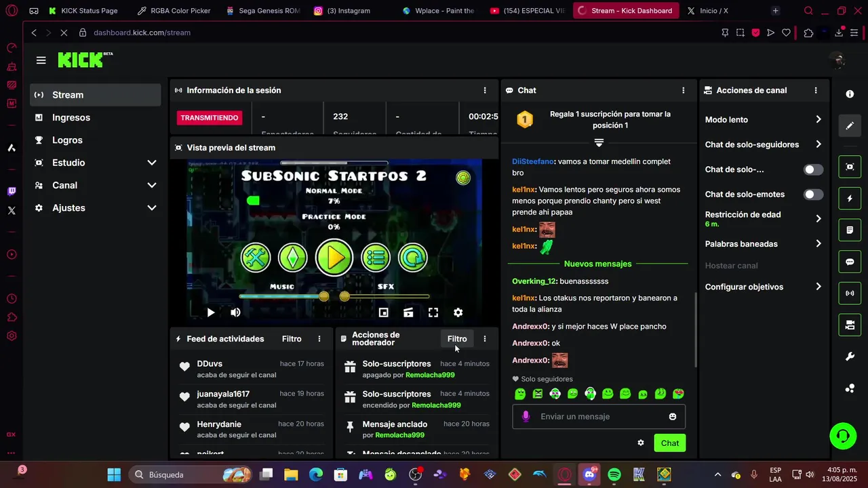The image size is (868, 488).
Task: Go to Ingresos in the sidebar
Action: click(x=96, y=117)
